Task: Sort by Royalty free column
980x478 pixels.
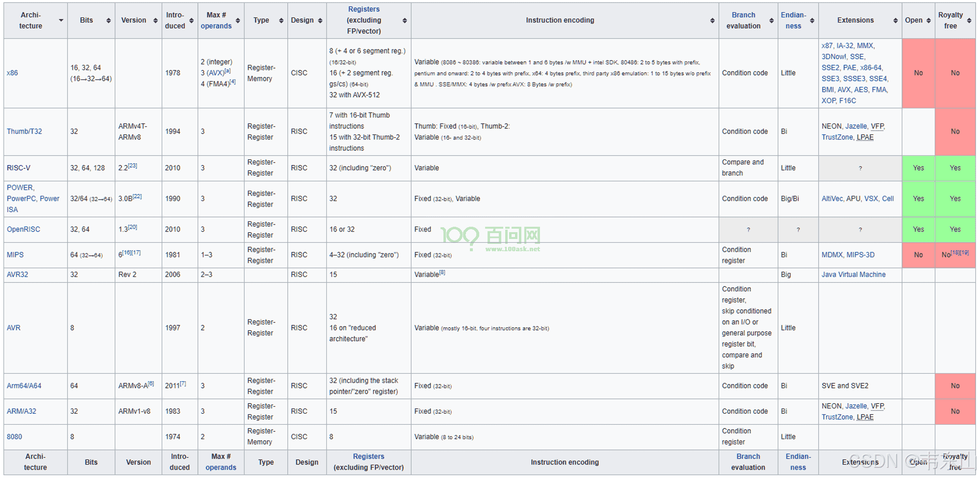Action: coord(969,21)
